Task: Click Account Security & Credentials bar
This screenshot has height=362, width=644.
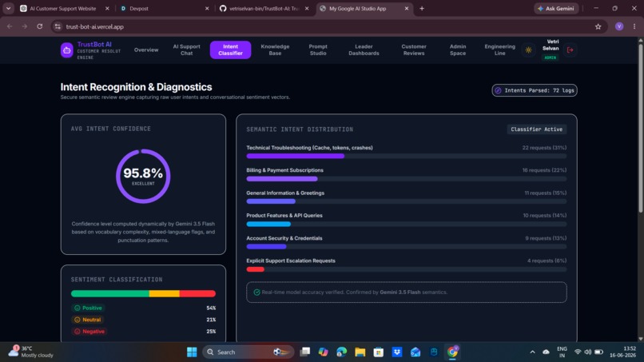Action: pos(406,247)
